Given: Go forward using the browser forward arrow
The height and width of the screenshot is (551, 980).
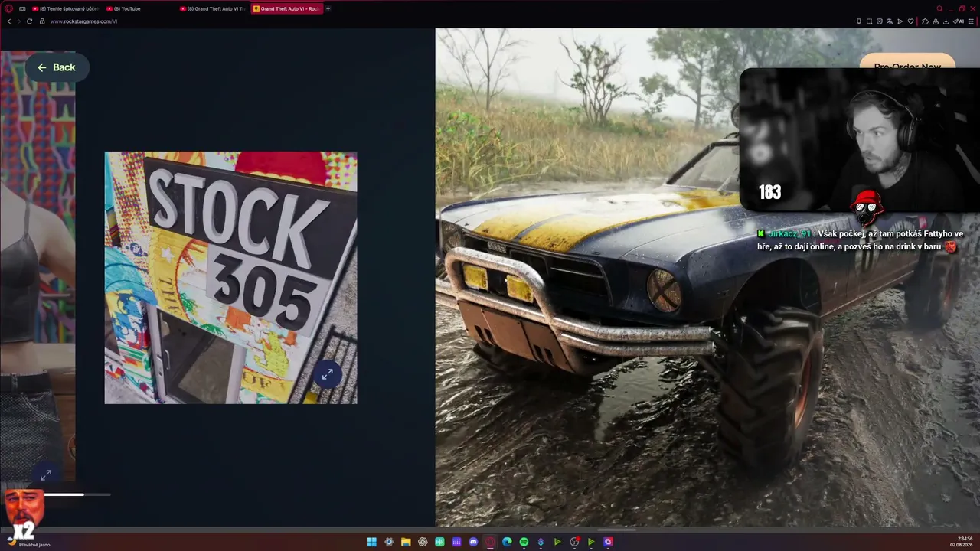Looking at the screenshot, I should pos(19,21).
